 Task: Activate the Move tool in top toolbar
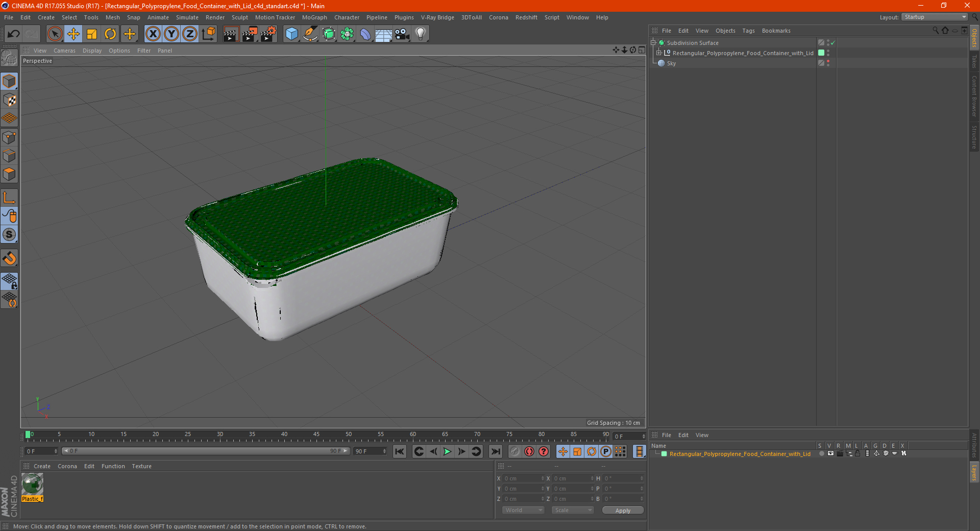tap(73, 34)
